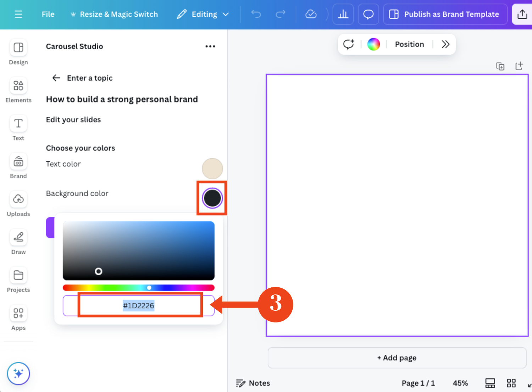Open Resize & Magic Switch
Screen dimensions: 532x392
click(114, 14)
